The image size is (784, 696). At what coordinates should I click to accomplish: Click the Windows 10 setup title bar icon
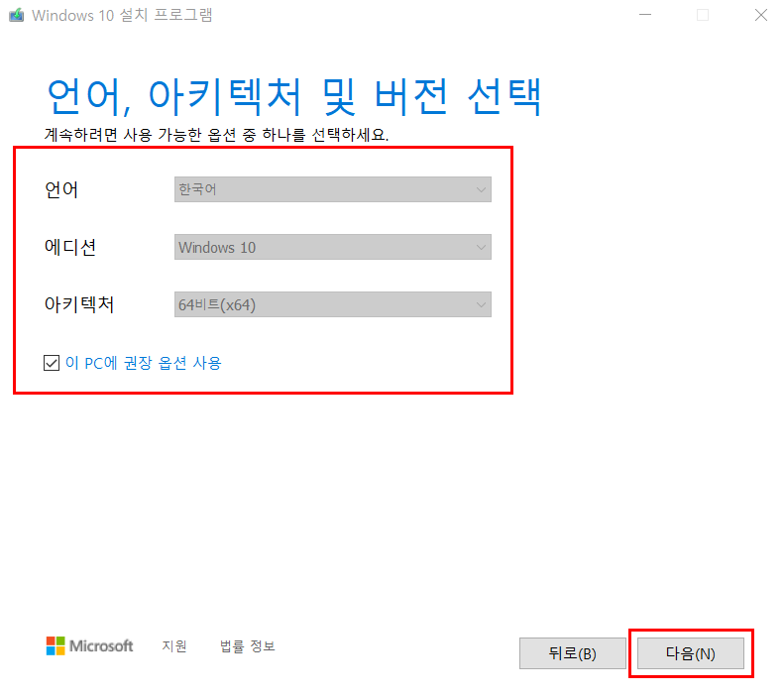point(16,15)
